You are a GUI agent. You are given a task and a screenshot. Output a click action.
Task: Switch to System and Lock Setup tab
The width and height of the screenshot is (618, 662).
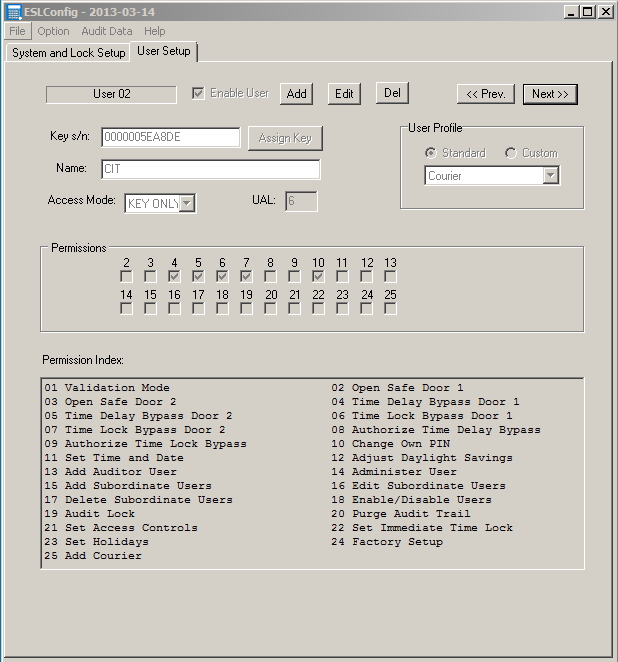point(68,53)
